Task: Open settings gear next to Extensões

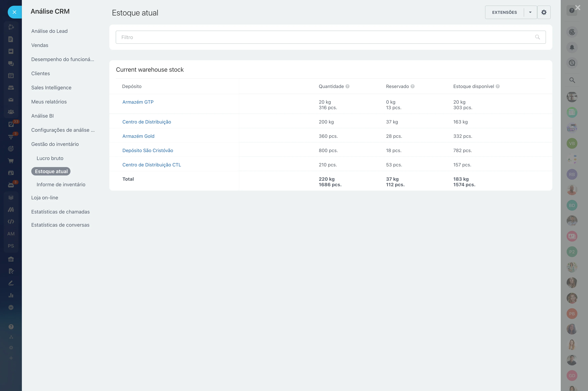Action: click(x=544, y=12)
